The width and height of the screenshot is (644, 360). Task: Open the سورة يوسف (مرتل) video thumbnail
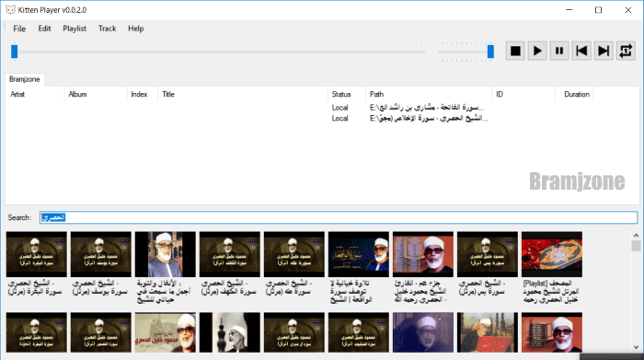(x=100, y=254)
